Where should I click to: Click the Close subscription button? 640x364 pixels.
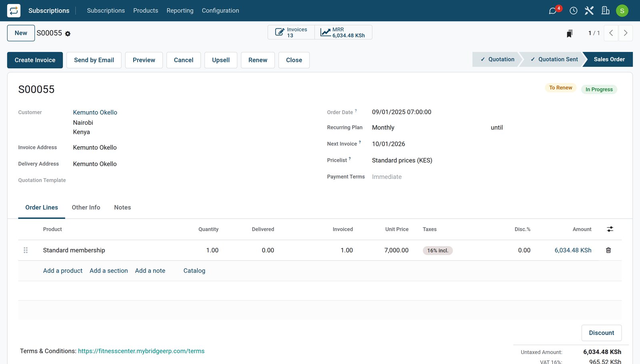[294, 60]
